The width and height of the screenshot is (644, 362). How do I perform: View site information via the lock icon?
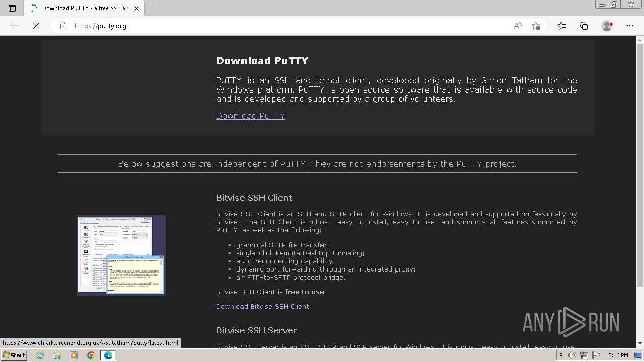[63, 26]
